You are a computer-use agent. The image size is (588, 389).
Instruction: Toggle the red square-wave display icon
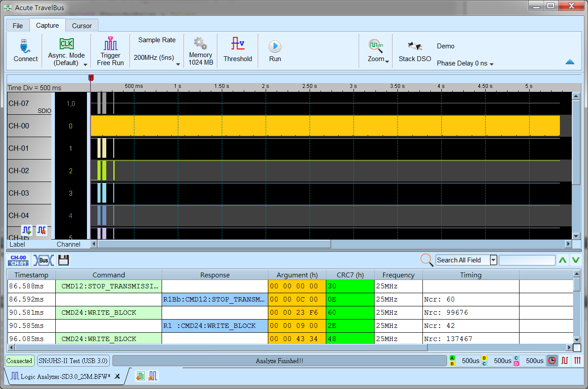(565, 361)
